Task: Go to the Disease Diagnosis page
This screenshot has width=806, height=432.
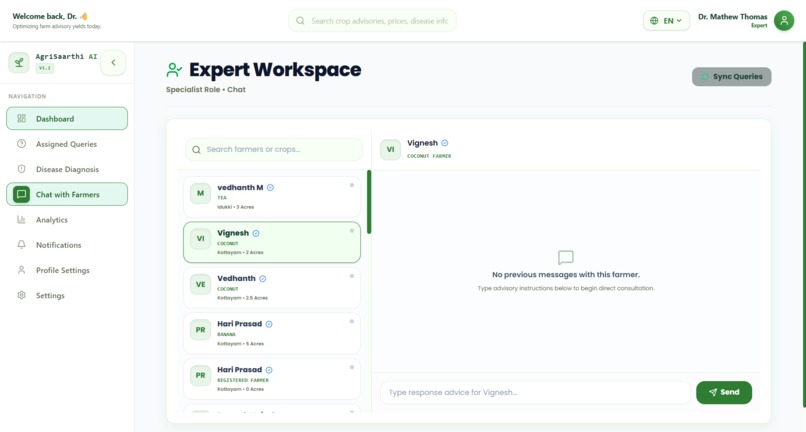Action: coord(67,169)
